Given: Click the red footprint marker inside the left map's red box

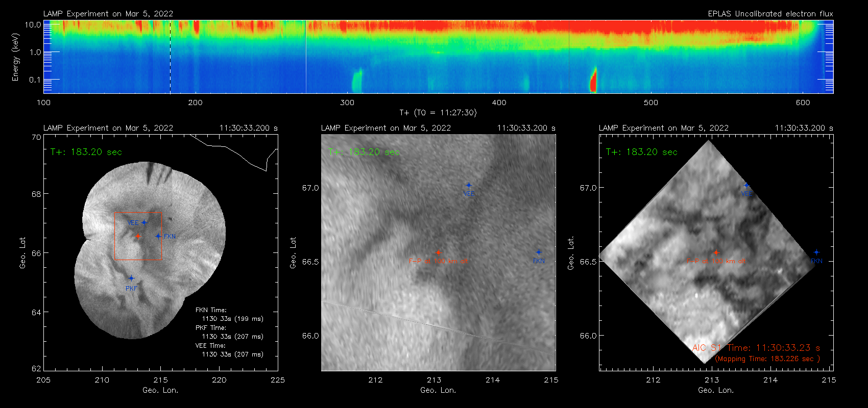Looking at the screenshot, I should 138,236.
